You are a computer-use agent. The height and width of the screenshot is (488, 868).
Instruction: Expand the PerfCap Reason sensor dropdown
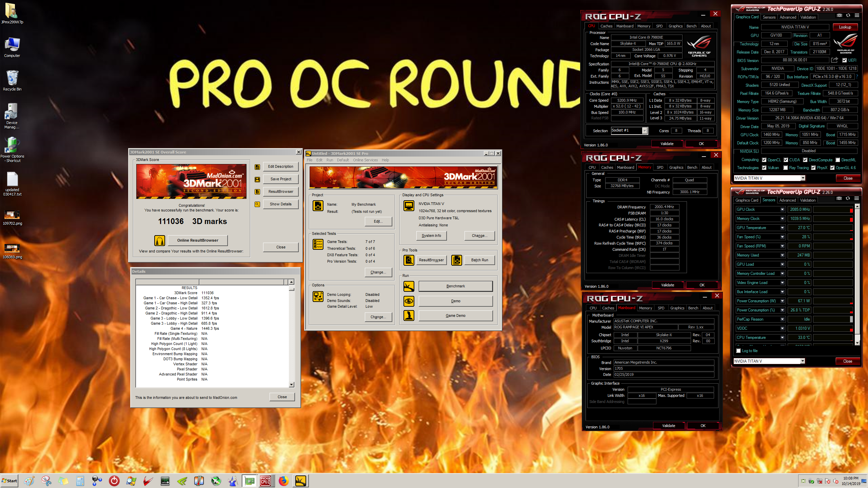click(782, 319)
